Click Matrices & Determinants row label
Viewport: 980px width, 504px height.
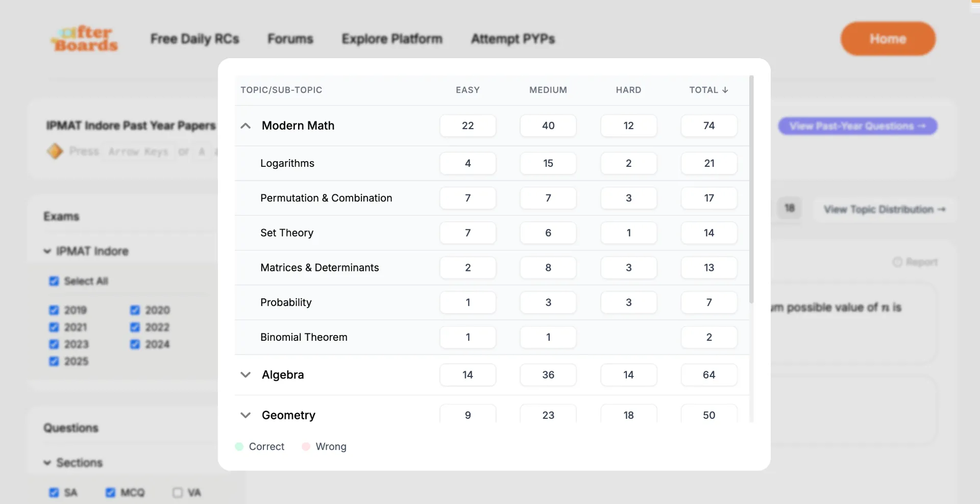pos(320,267)
